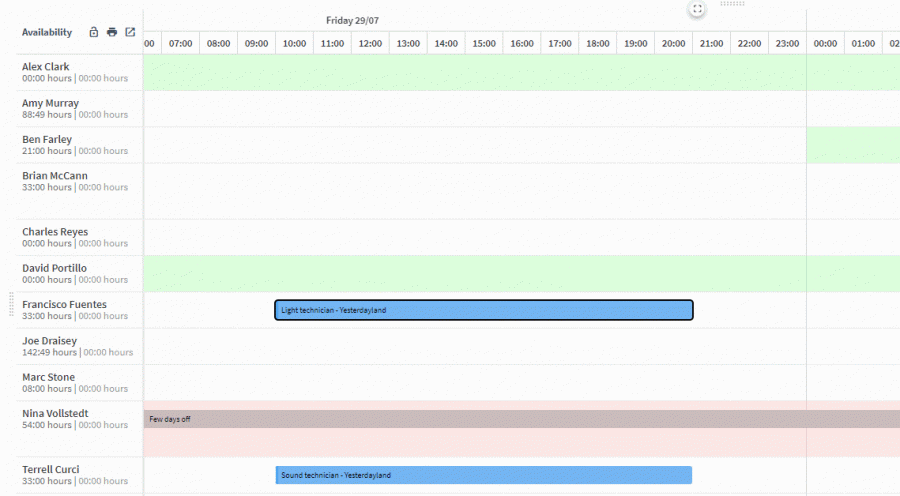Click Marc Stone's 08:00 hours value
900x496 pixels.
[x=46, y=389]
